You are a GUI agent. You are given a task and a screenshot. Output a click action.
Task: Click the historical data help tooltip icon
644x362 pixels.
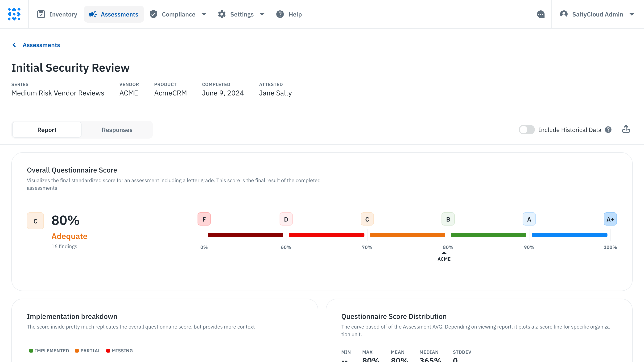608,130
